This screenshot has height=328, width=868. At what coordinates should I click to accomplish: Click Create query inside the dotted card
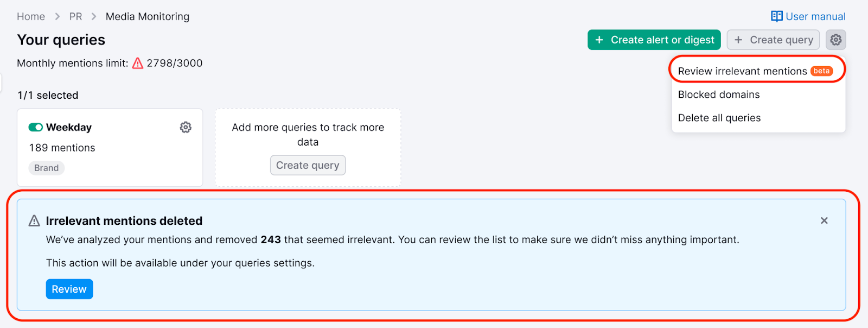[x=308, y=165]
